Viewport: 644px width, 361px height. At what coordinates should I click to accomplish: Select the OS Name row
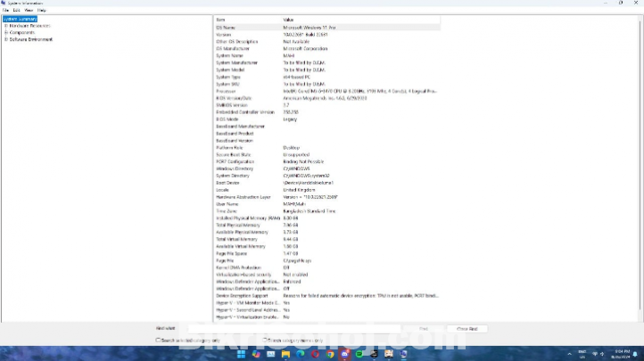pyautogui.click(x=327, y=28)
